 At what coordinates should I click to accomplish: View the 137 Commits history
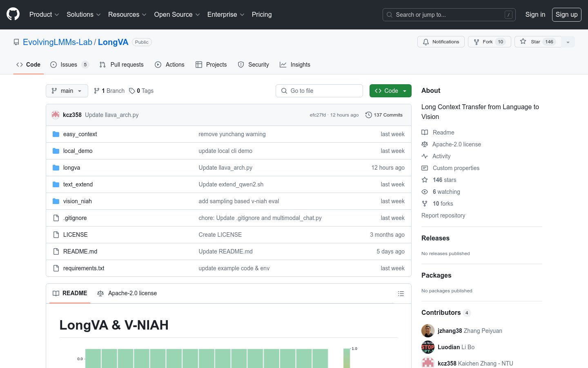click(384, 115)
